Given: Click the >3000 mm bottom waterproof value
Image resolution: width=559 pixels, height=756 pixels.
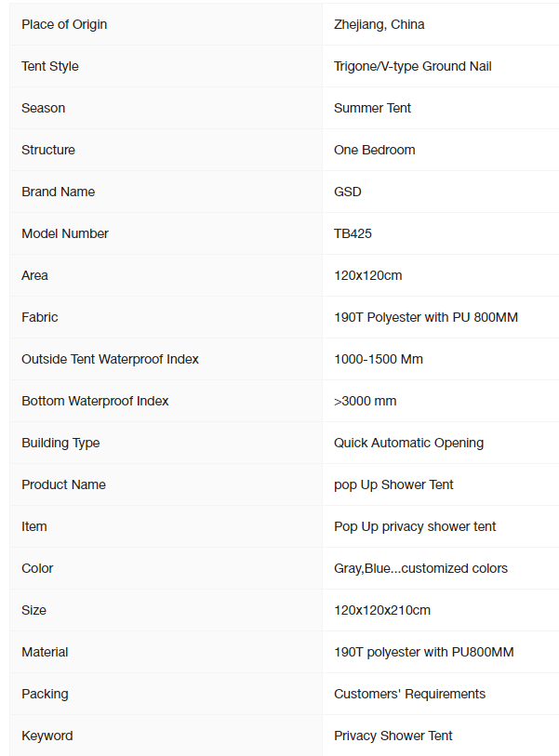Looking at the screenshot, I should tap(366, 401).
